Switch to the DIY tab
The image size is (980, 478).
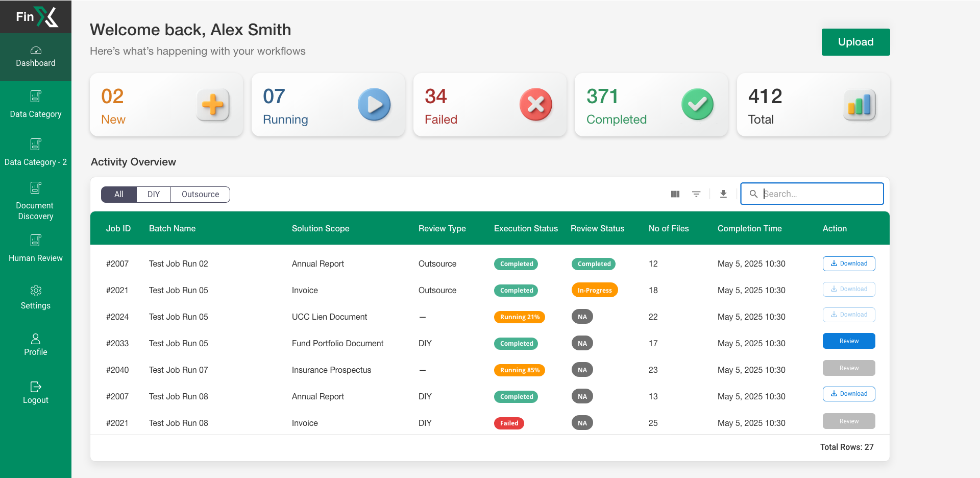tap(154, 194)
